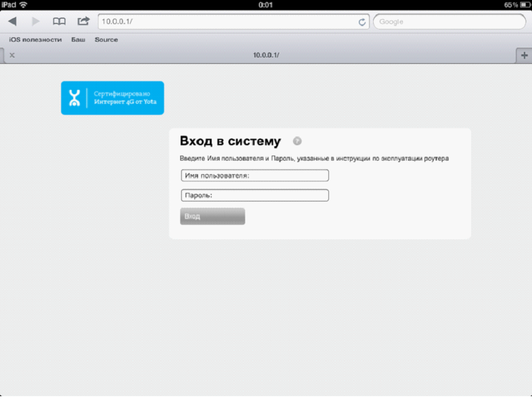532x408 pixels.
Task: Focus the Пароль field
Action: click(255, 195)
